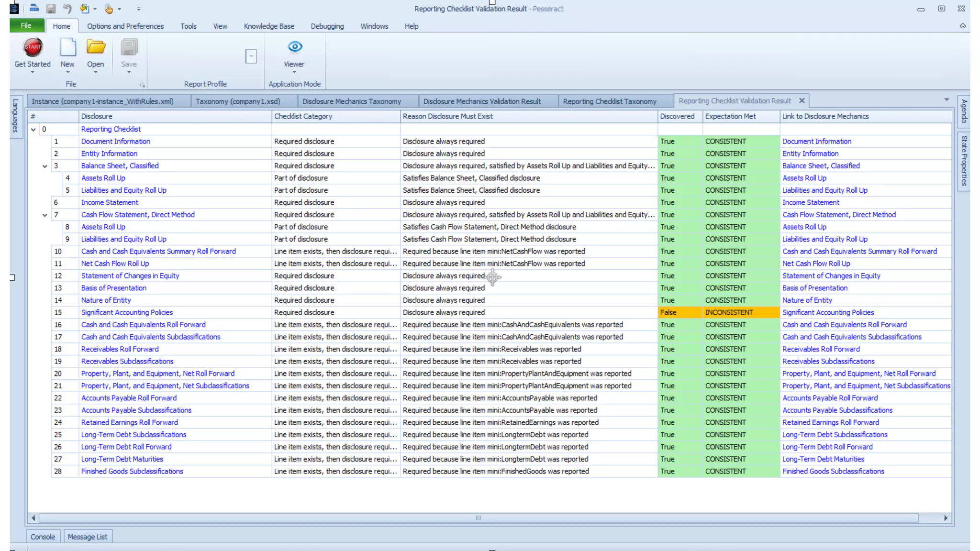Click the New document icon

point(67,47)
